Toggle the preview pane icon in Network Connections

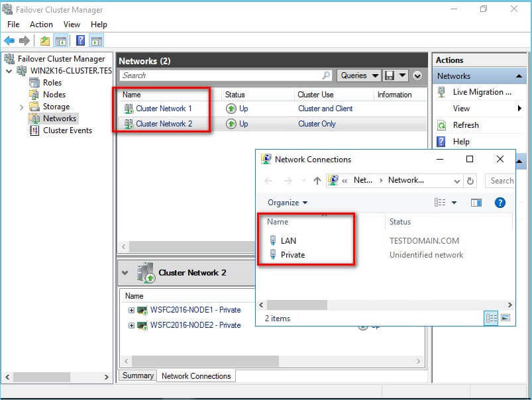476,203
